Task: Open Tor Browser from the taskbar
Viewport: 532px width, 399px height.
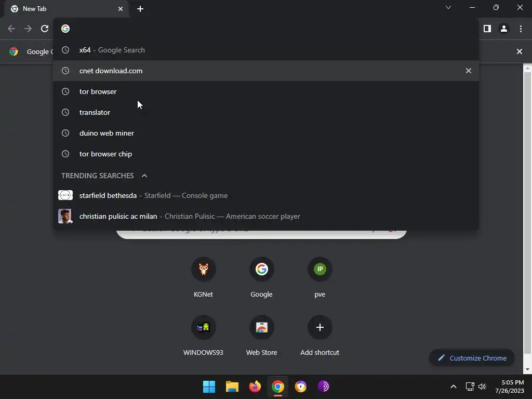Action: click(323, 387)
